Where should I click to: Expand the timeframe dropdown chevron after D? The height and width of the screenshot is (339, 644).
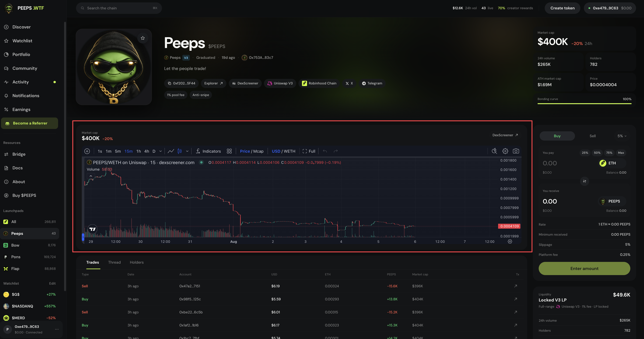(x=161, y=151)
